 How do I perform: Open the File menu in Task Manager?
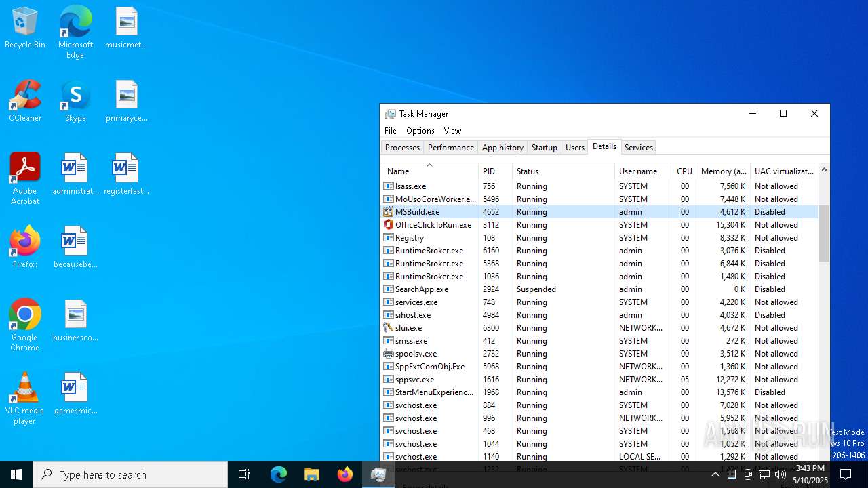[x=391, y=131]
